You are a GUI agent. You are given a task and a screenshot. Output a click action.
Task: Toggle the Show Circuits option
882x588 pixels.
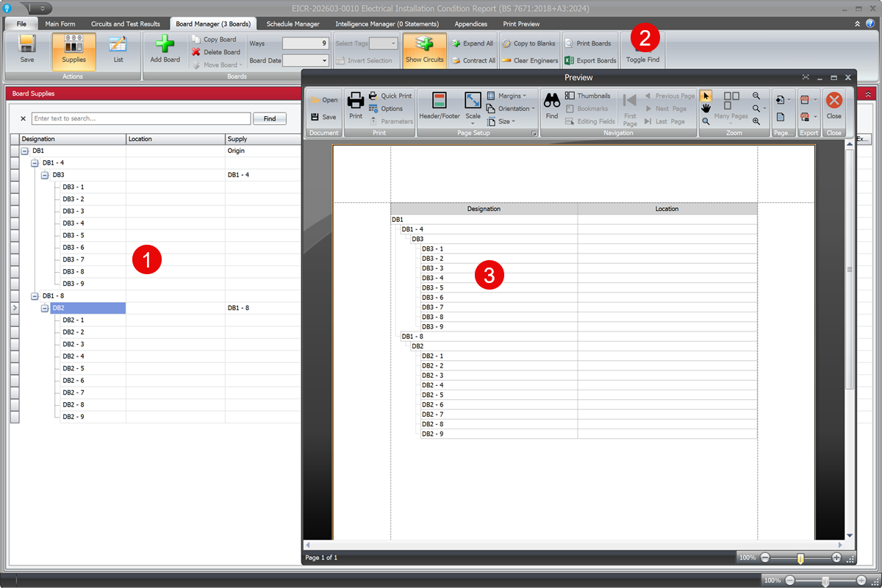click(424, 49)
